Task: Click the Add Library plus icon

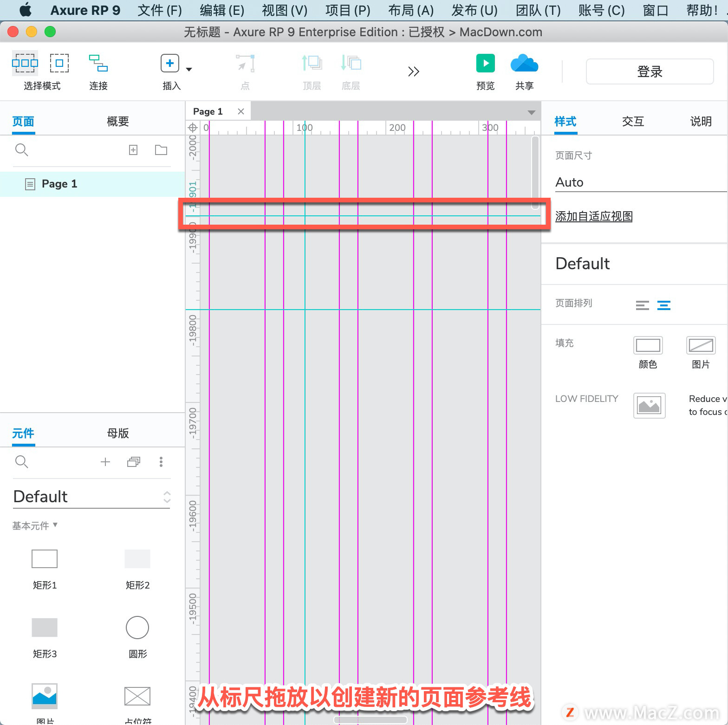Action: 105,462
